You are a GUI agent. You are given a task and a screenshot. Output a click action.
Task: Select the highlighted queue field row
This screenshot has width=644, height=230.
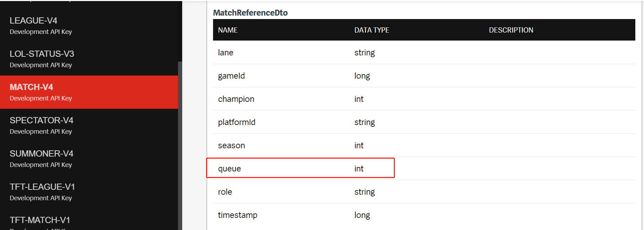pyautogui.click(x=300, y=168)
